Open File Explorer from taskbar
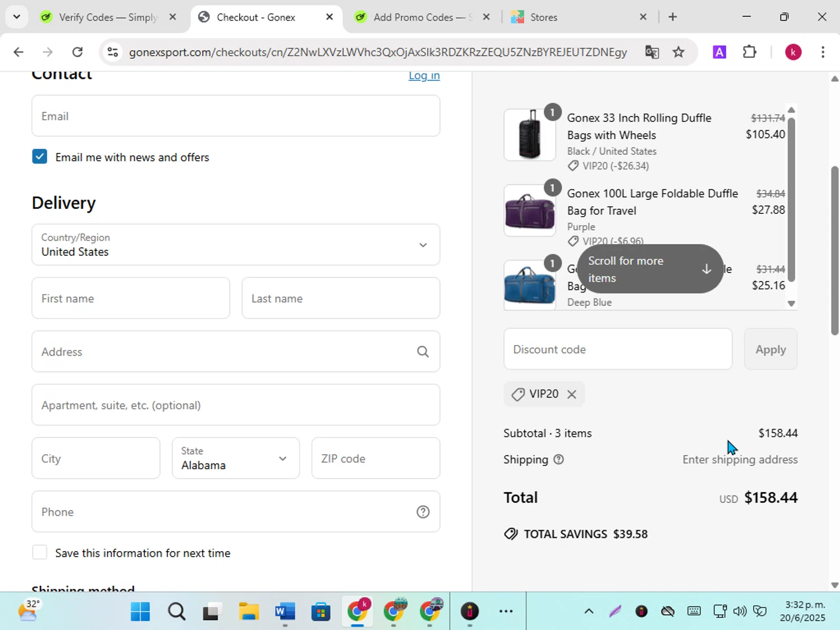 249,612
